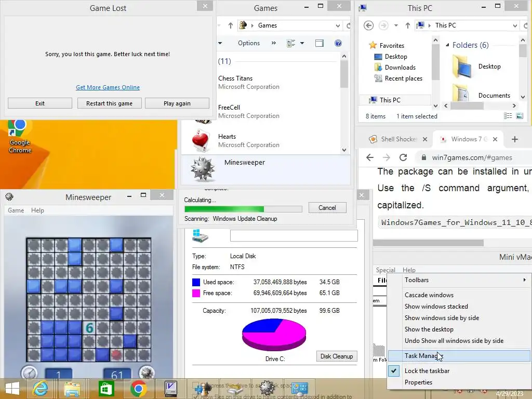Click the Used space blue swatch

(x=196, y=282)
